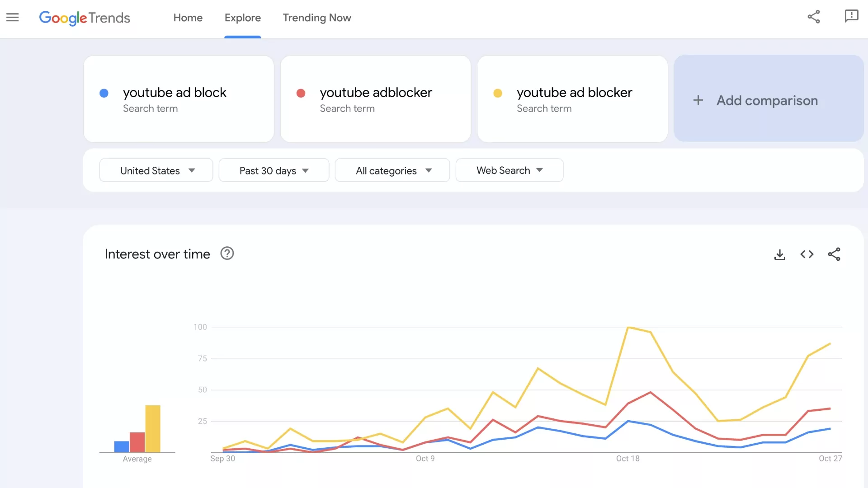Switch to Trending Now tab

317,18
